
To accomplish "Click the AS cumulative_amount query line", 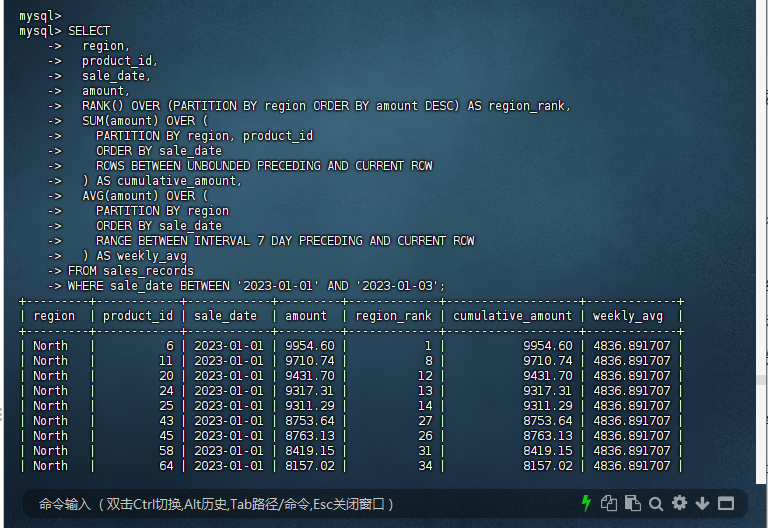I will (162, 181).
